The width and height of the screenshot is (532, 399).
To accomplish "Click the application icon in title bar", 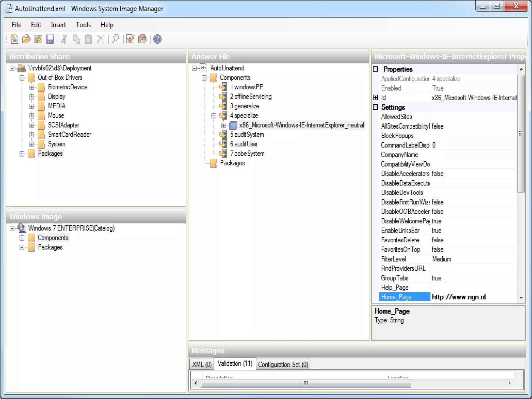I will (x=9, y=9).
